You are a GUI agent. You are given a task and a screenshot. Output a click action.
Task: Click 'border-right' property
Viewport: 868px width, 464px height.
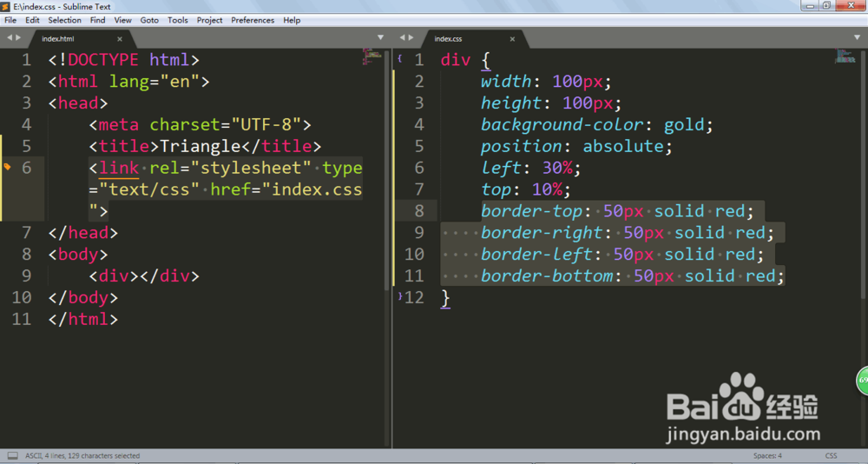(542, 233)
